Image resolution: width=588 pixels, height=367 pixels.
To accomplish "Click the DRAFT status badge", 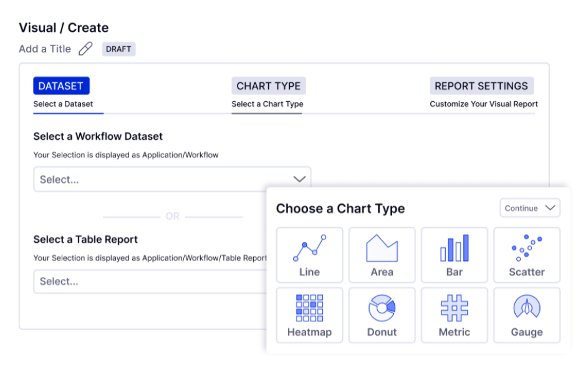I will coord(118,49).
